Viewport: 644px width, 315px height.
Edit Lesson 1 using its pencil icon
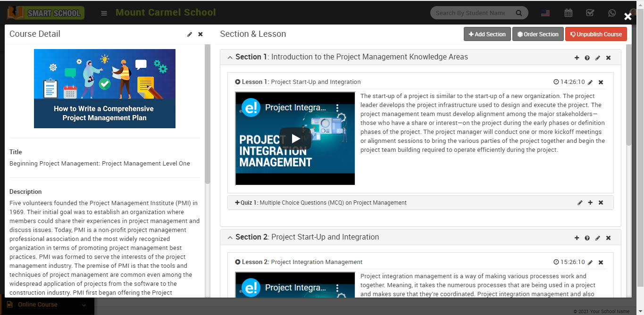click(591, 82)
